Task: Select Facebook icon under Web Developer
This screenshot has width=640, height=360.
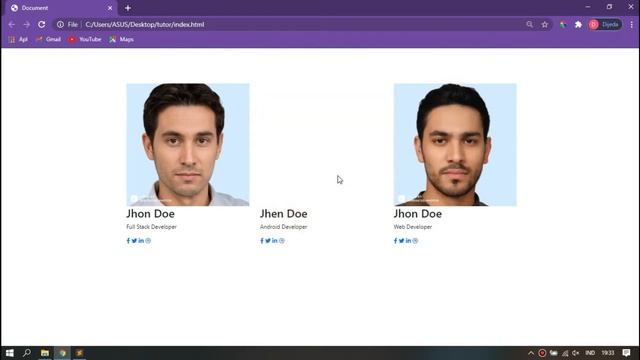Action: pos(395,241)
